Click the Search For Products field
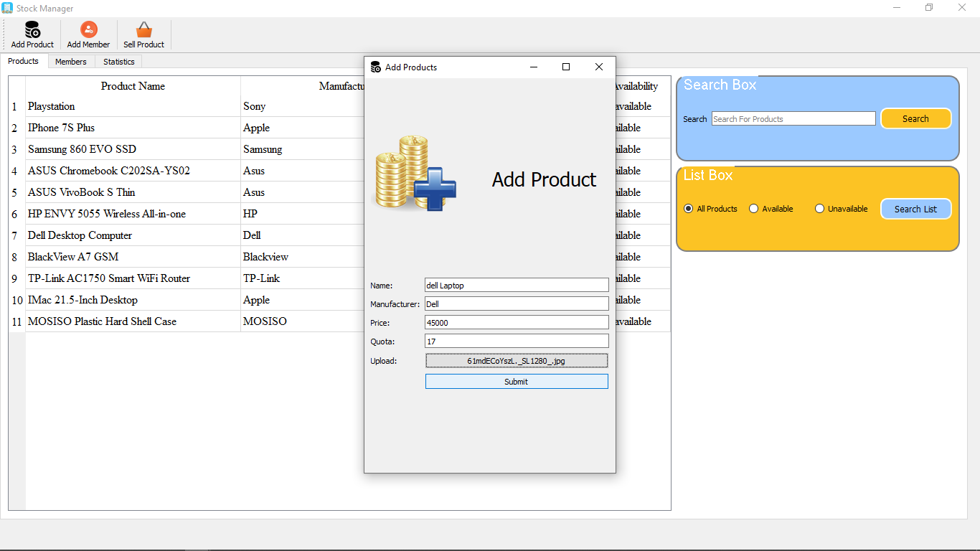 (x=793, y=119)
